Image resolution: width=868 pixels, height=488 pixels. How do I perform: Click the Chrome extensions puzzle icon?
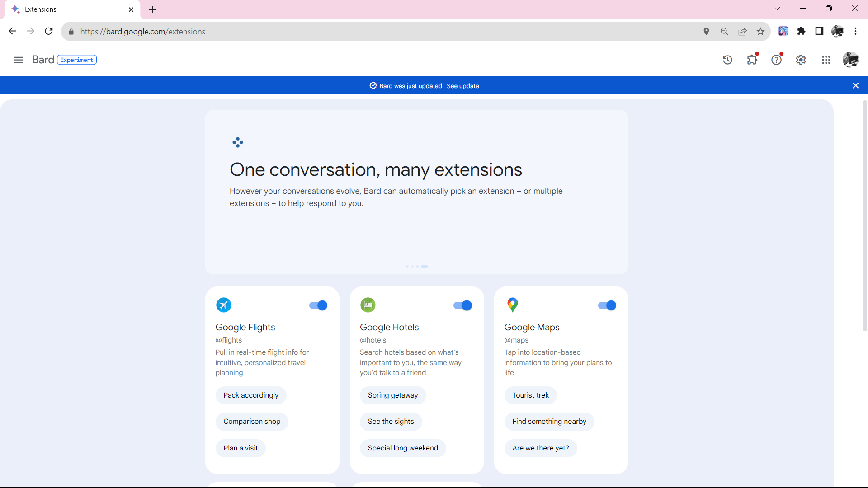801,32
